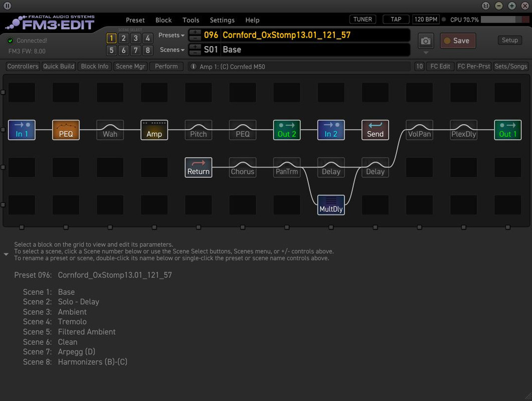Click the pause icon in the title bar
This screenshot has height=401, width=532.
[7, 6]
